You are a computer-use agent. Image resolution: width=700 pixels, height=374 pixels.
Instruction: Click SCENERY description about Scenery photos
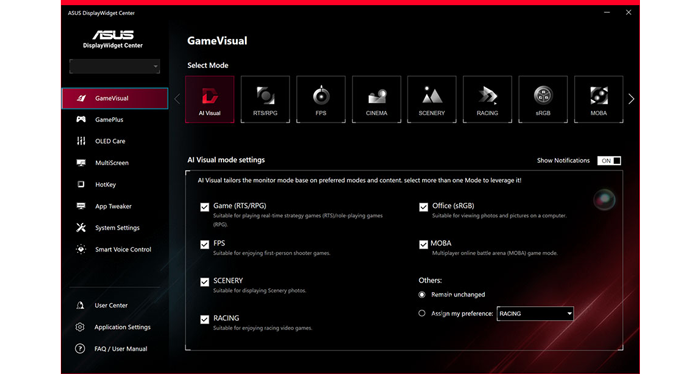(x=259, y=291)
